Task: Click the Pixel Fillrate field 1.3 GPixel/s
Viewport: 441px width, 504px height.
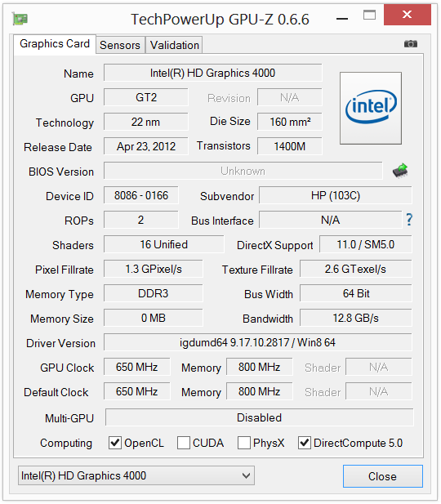Action: (x=154, y=269)
